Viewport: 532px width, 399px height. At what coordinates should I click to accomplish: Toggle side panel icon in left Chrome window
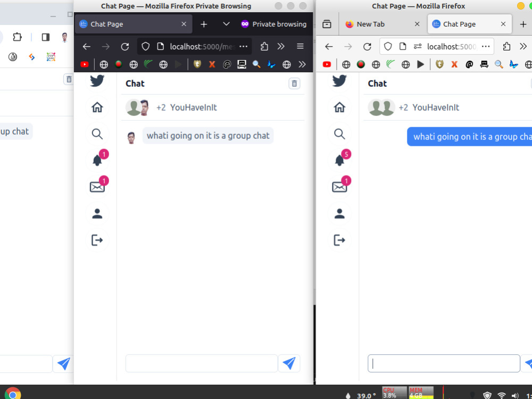click(46, 37)
